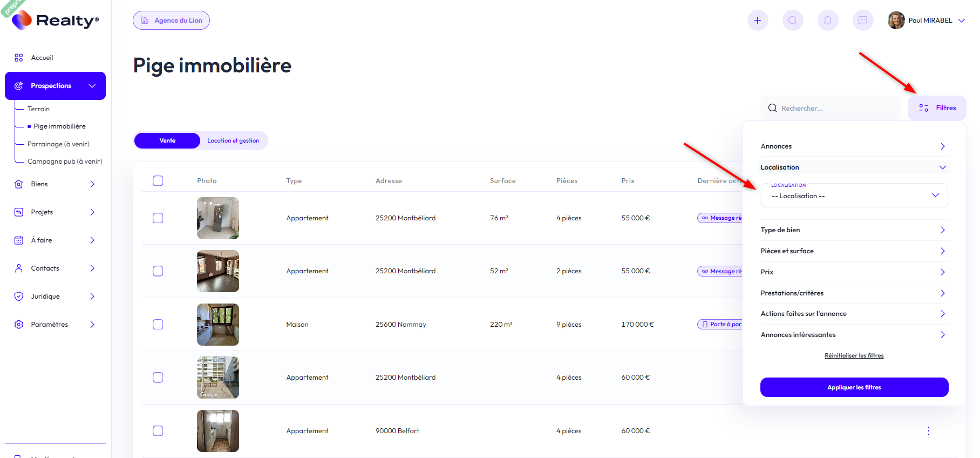Select the Nommay Maison row checkbox
980x458 pixels.
tap(158, 325)
